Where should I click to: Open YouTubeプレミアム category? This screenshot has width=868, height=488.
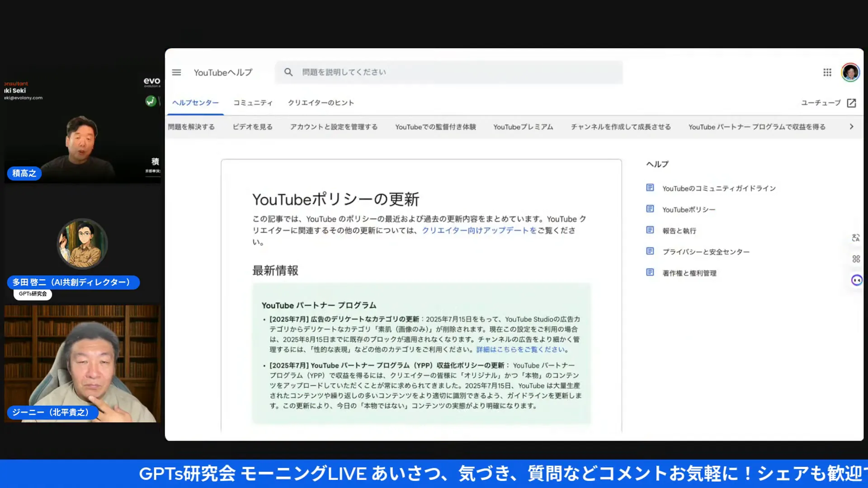(x=523, y=127)
